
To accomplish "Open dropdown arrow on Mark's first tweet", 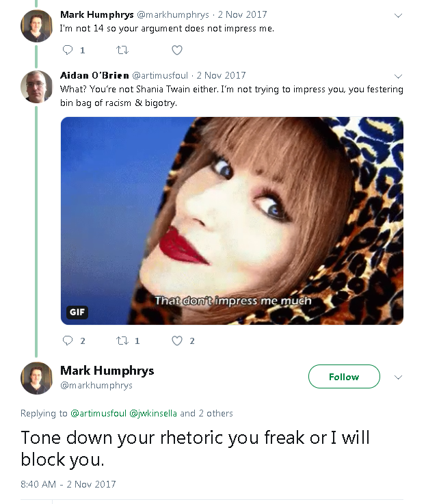I will click(399, 15).
